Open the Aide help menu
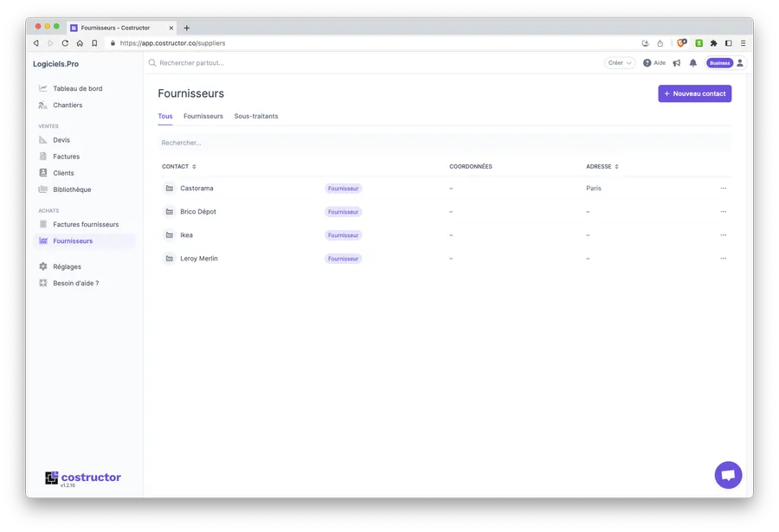This screenshot has height=532, width=779. (x=654, y=63)
